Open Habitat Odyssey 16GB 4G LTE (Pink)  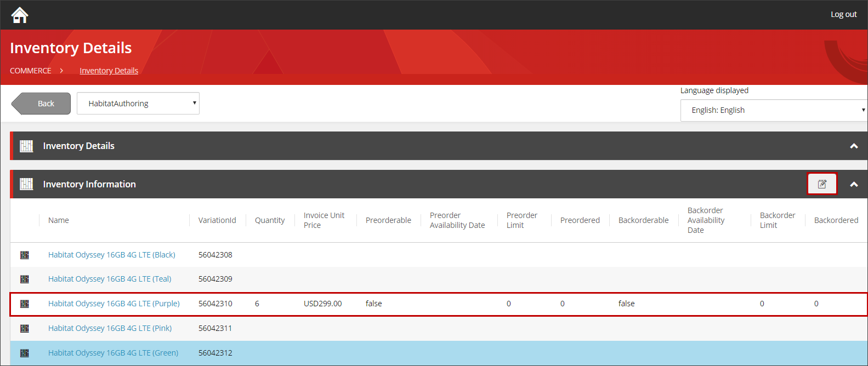(110, 328)
